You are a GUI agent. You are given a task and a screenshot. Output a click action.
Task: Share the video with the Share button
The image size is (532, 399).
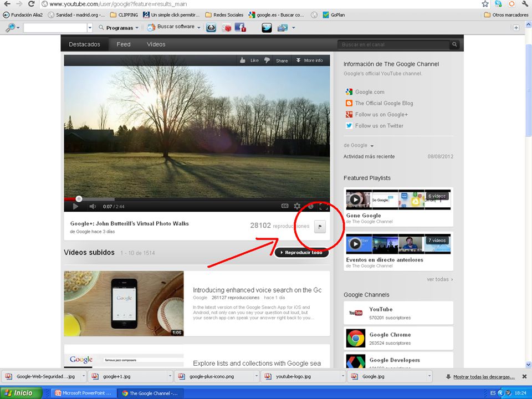(x=282, y=61)
